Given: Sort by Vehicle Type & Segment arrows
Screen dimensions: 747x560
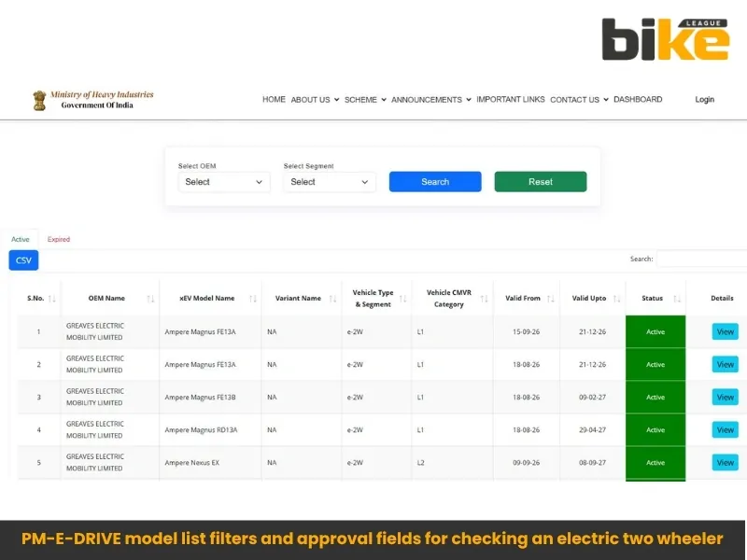Looking at the screenshot, I should tap(402, 299).
